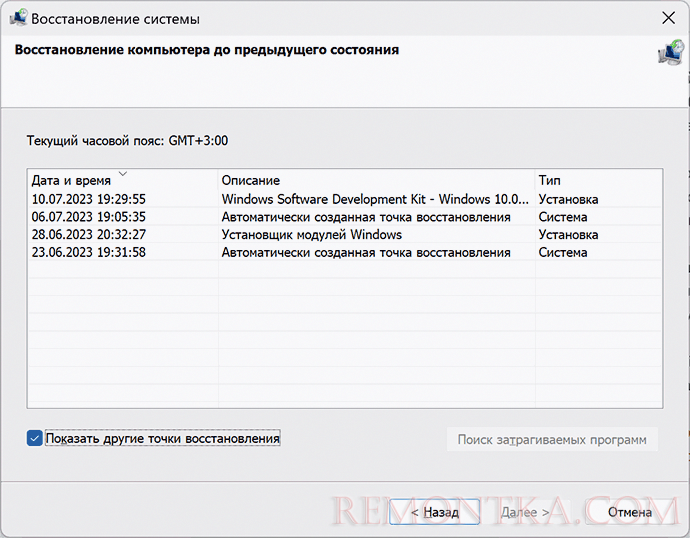Click 'Установщик модулей Windows' description
The width and height of the screenshot is (690, 538).
pos(312,234)
